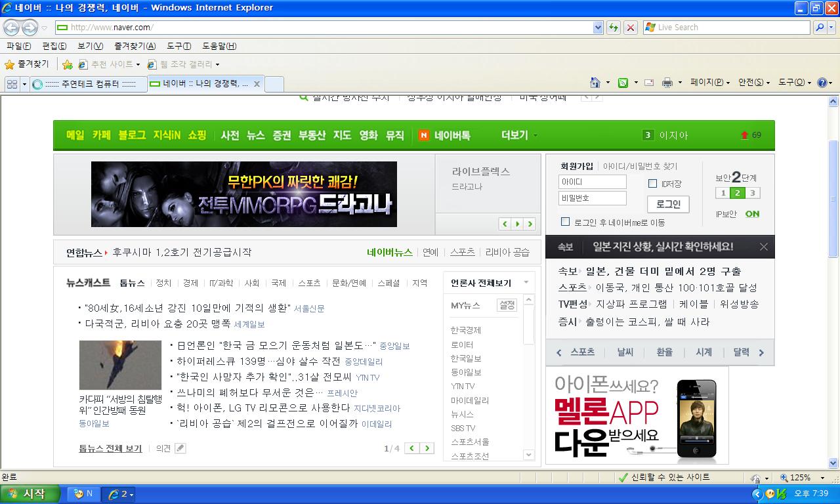The height and width of the screenshot is (504, 840).
Task: Select security level 3 button
Action: pos(752,193)
